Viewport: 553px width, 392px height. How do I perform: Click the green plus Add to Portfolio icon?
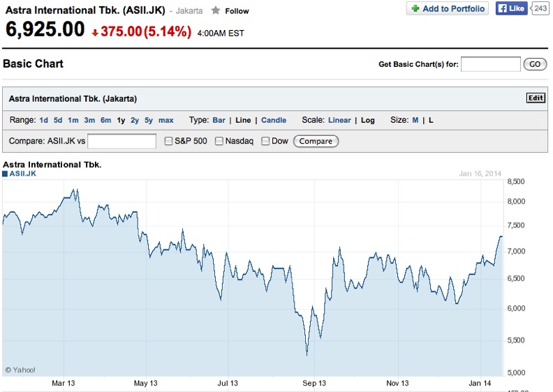tap(415, 8)
